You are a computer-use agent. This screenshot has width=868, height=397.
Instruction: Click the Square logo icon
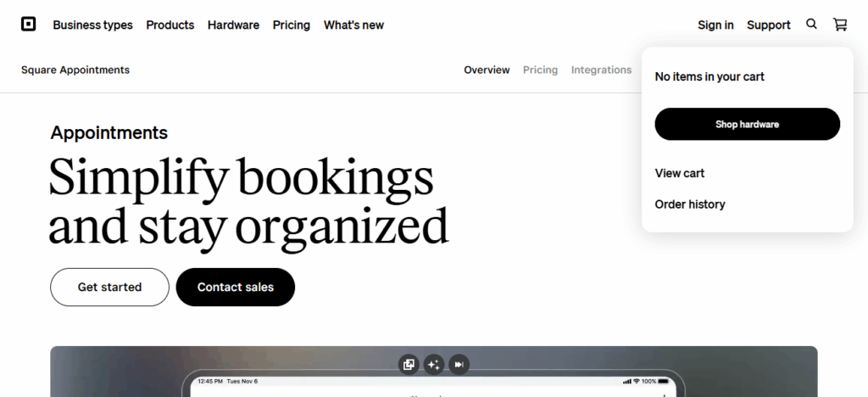29,25
